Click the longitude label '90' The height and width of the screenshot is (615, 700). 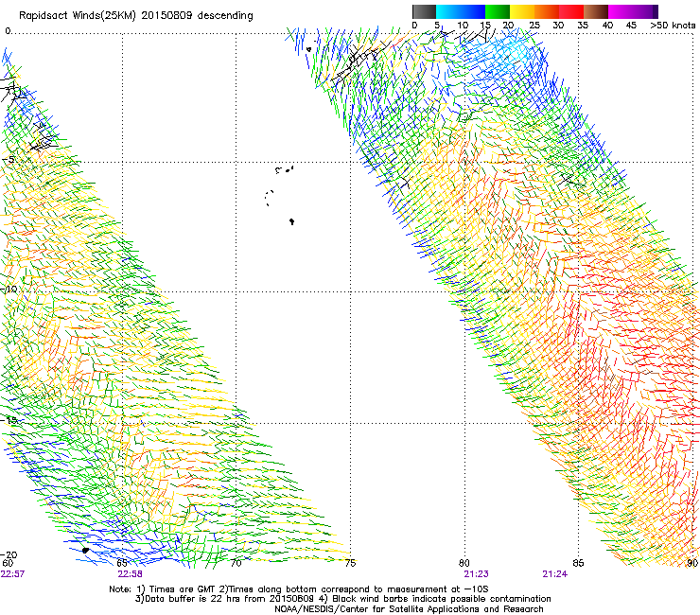coord(692,563)
